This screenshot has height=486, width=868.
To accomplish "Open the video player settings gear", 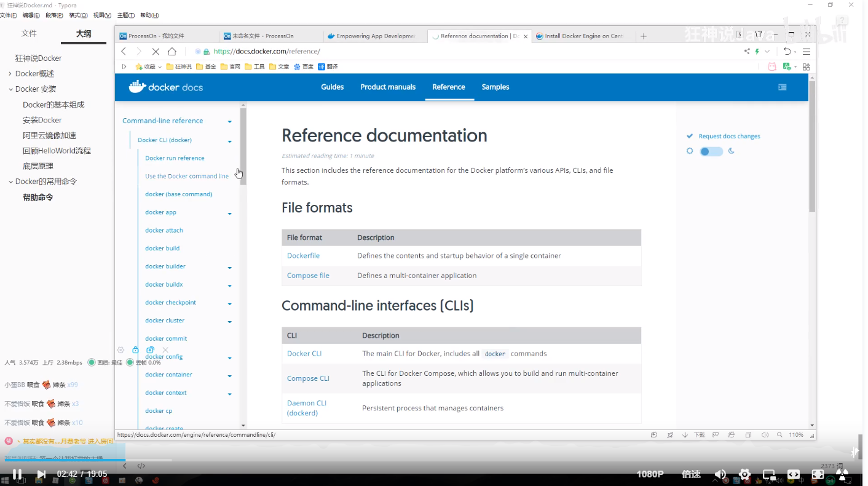I will click(x=744, y=474).
